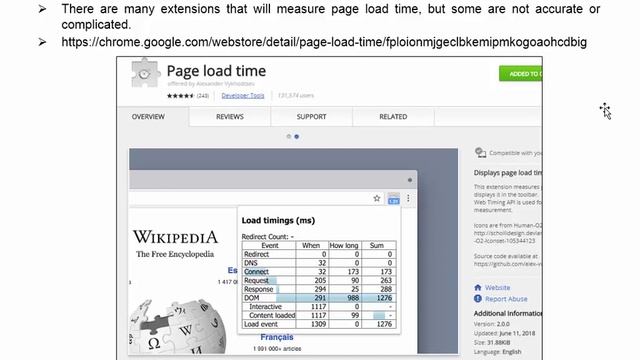This screenshot has width=640, height=360.
Task: Click the 'Load event' row label
Action: (261, 324)
